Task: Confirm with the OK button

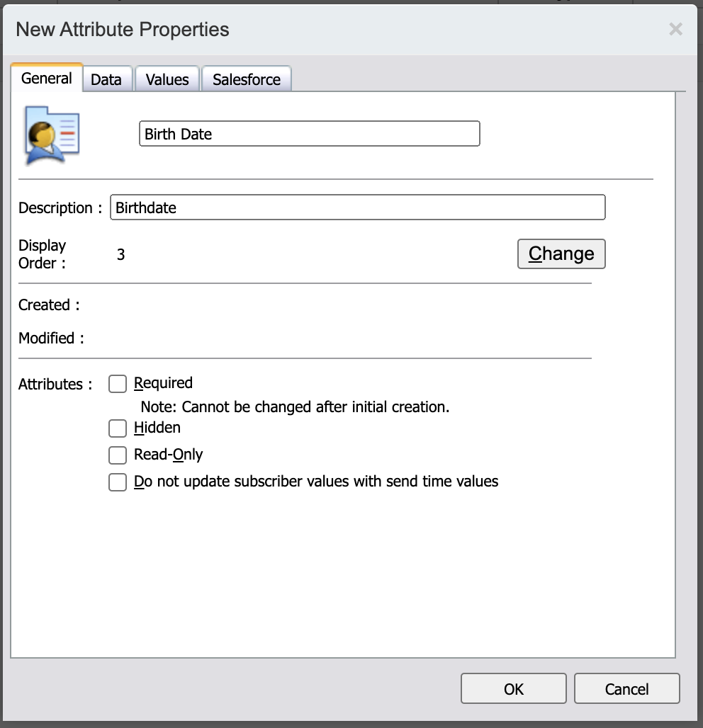Action: pos(513,688)
